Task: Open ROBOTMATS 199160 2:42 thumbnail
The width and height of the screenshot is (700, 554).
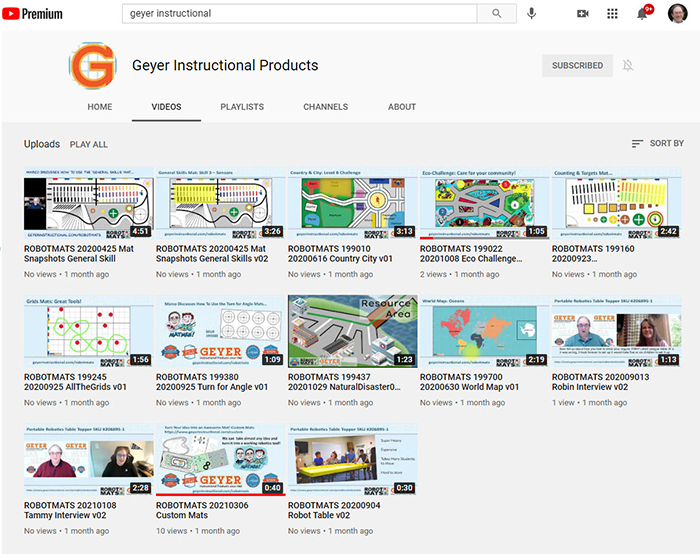Action: pyautogui.click(x=617, y=203)
